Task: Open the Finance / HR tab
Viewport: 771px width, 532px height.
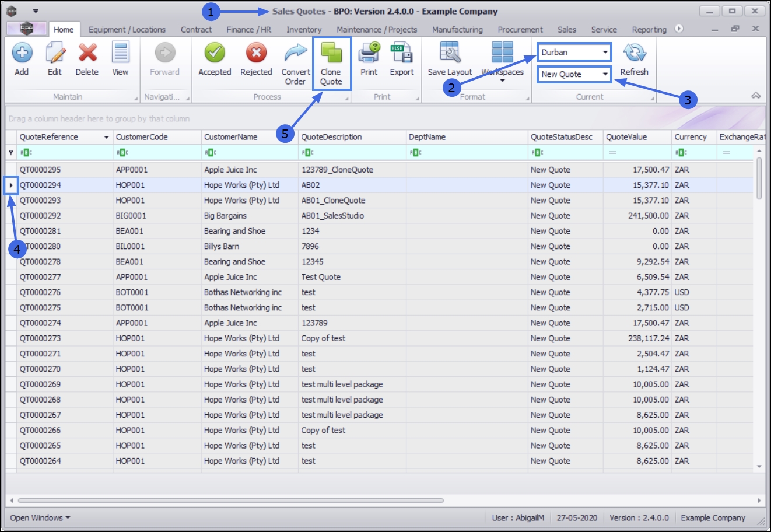Action: 249,30
